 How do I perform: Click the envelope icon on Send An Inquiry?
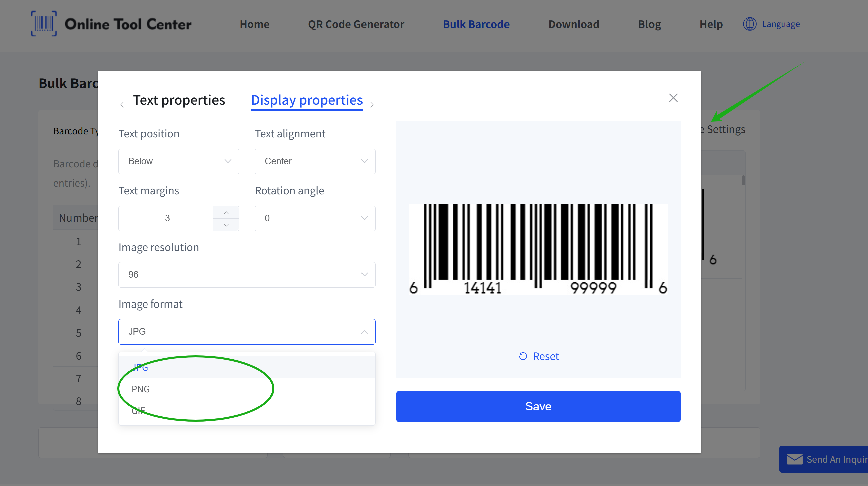[x=794, y=459]
